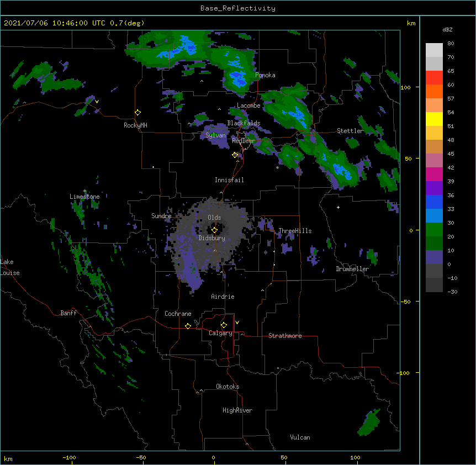This screenshot has width=476, height=465.
Task: Click the 80 dBZ value on the legend
Action: 451,44
